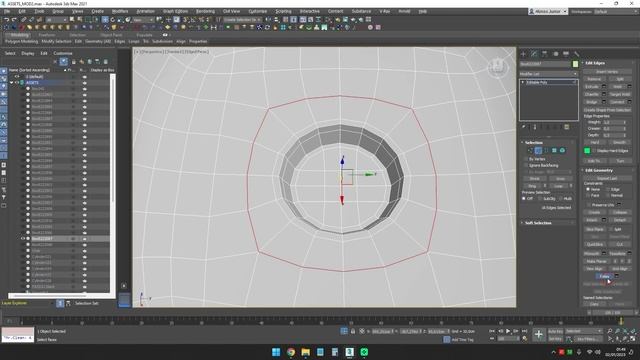This screenshot has width=640, height=360.
Task: Click the ViewCube in the viewport
Action: pos(498,67)
